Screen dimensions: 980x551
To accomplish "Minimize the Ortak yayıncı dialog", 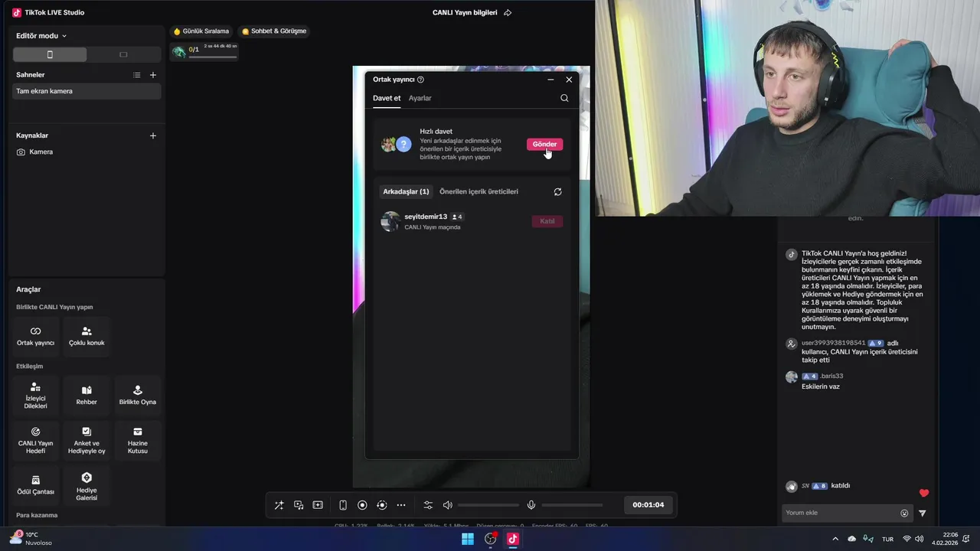I will pos(550,80).
